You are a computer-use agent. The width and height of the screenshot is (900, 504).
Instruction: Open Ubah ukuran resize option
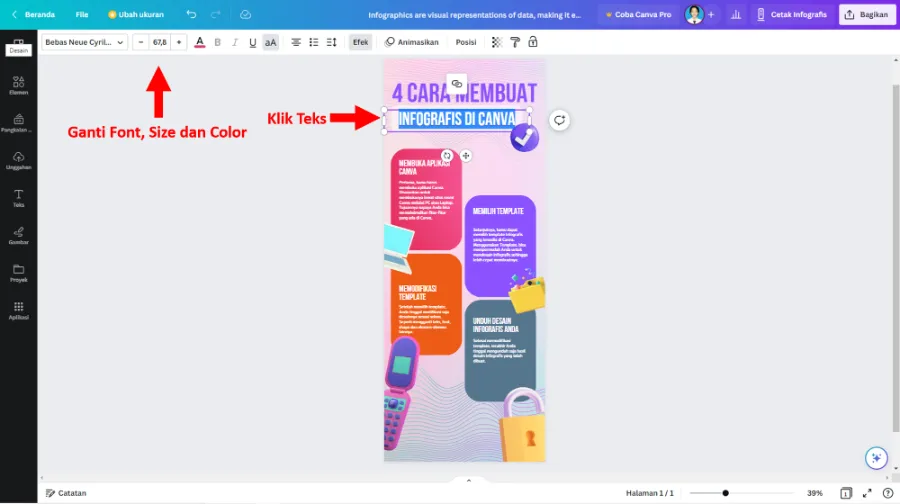(x=136, y=14)
